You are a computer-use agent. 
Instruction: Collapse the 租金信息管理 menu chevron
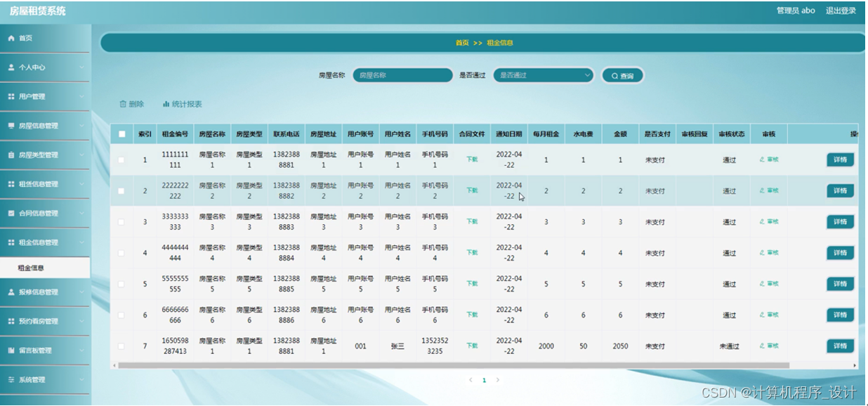click(82, 242)
